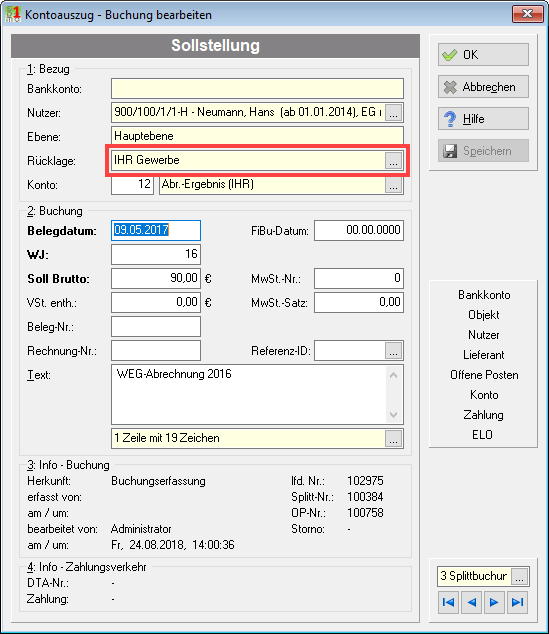Open text editor ellipsis beside Zeichen count
This screenshot has width=549, height=634.
pos(393,438)
